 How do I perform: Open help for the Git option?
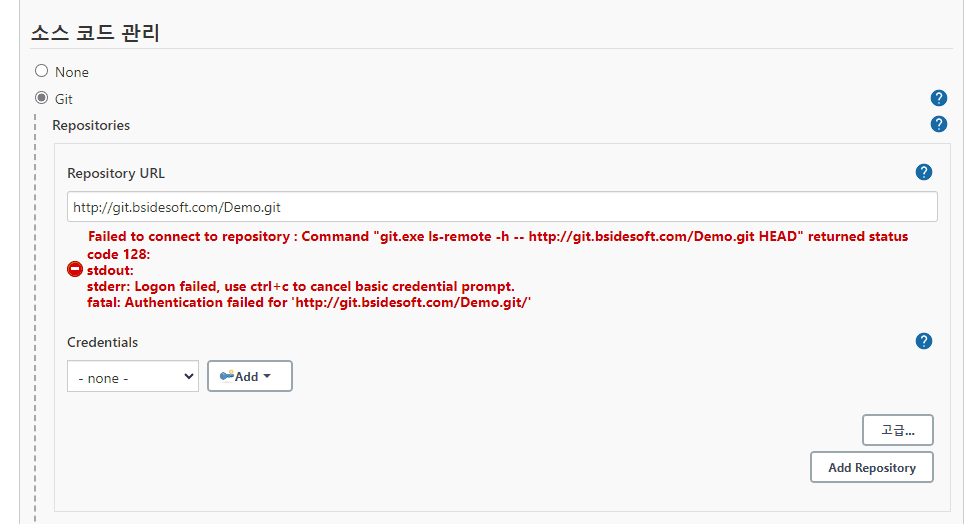[x=938, y=98]
